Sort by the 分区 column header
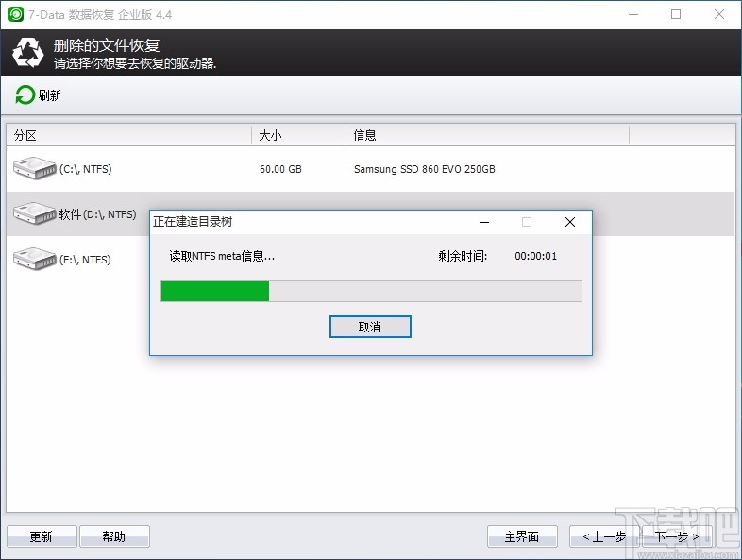 click(128, 135)
